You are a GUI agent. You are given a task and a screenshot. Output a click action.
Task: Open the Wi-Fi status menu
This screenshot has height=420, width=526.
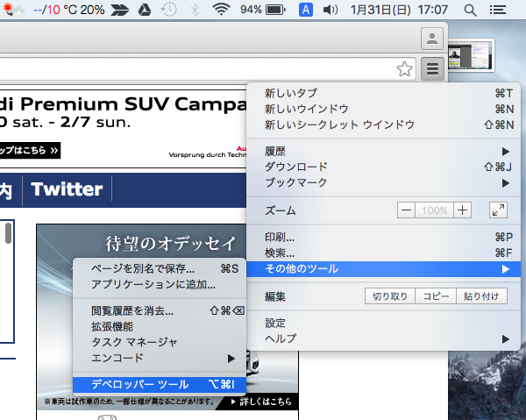pyautogui.click(x=221, y=10)
